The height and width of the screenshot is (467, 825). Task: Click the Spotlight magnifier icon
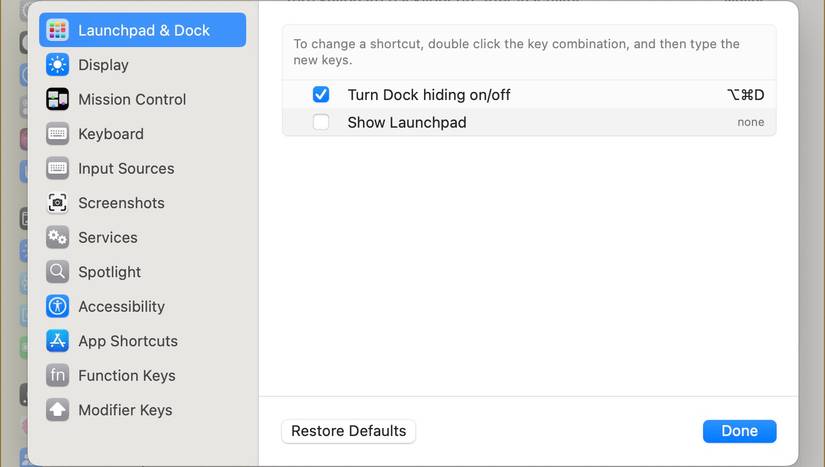[58, 272]
